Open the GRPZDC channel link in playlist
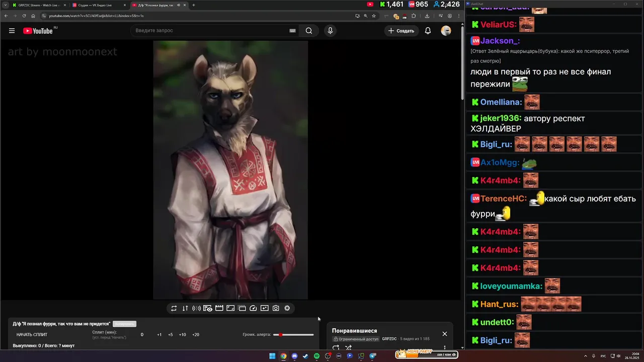This screenshot has height=362, width=644. pyautogui.click(x=389, y=339)
